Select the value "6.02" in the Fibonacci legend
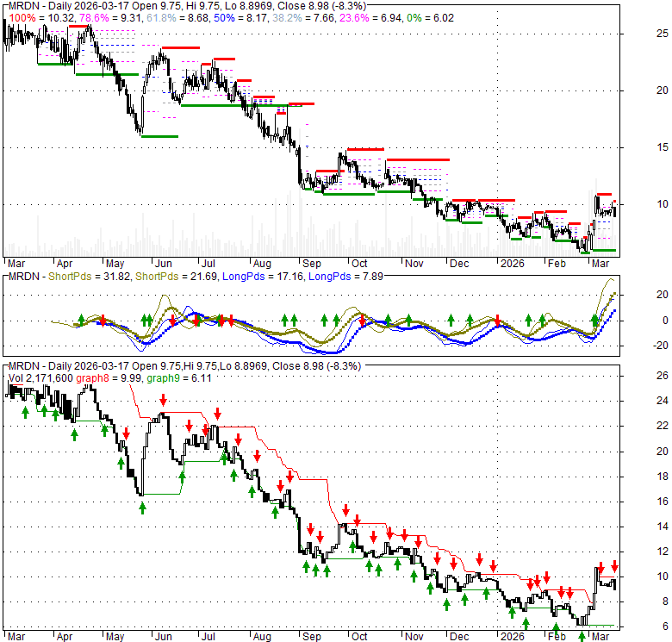672x642 pixels. click(x=444, y=18)
